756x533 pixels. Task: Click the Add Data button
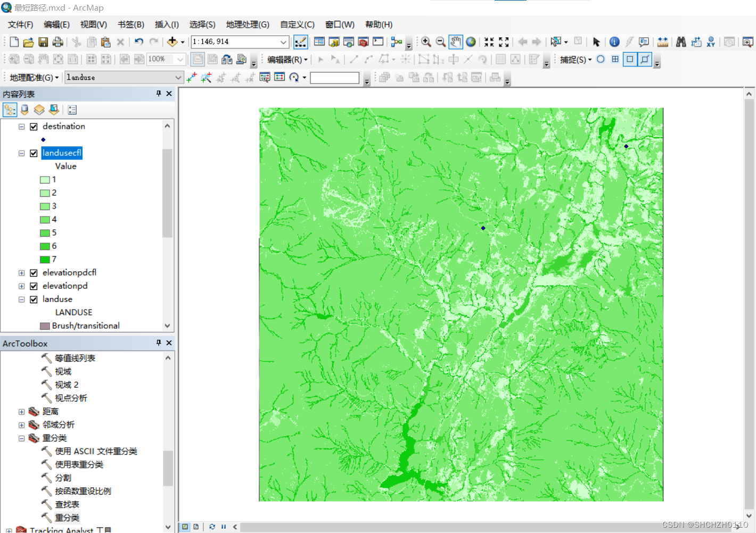pyautogui.click(x=172, y=42)
